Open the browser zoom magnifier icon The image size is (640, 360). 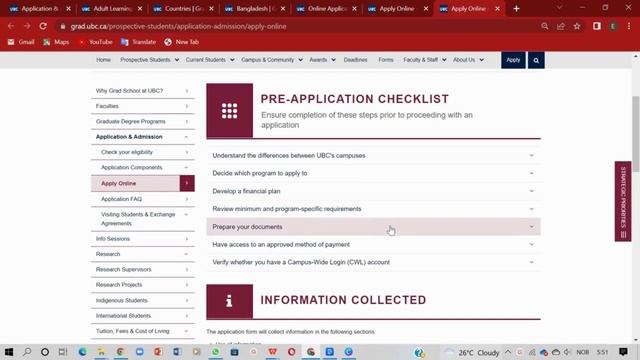point(544,26)
